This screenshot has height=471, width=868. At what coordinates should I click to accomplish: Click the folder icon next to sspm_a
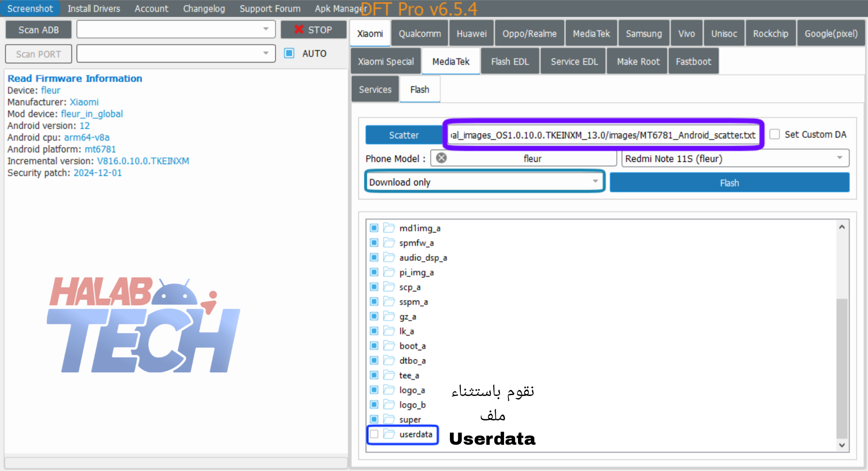(388, 301)
